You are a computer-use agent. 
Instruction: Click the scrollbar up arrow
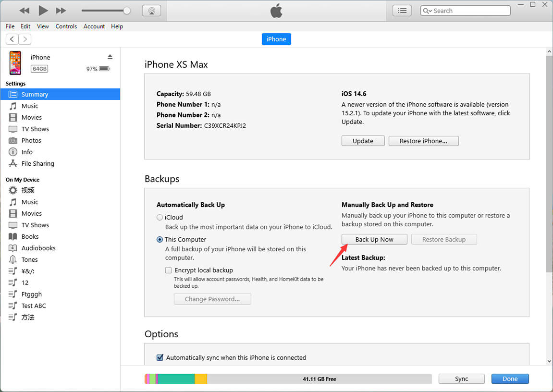click(549, 51)
